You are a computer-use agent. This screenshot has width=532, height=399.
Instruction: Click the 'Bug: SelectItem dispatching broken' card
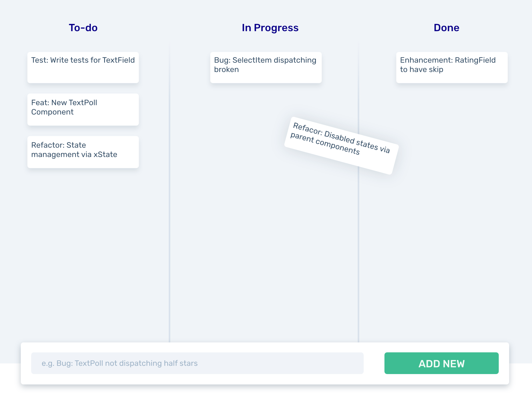[266, 67]
